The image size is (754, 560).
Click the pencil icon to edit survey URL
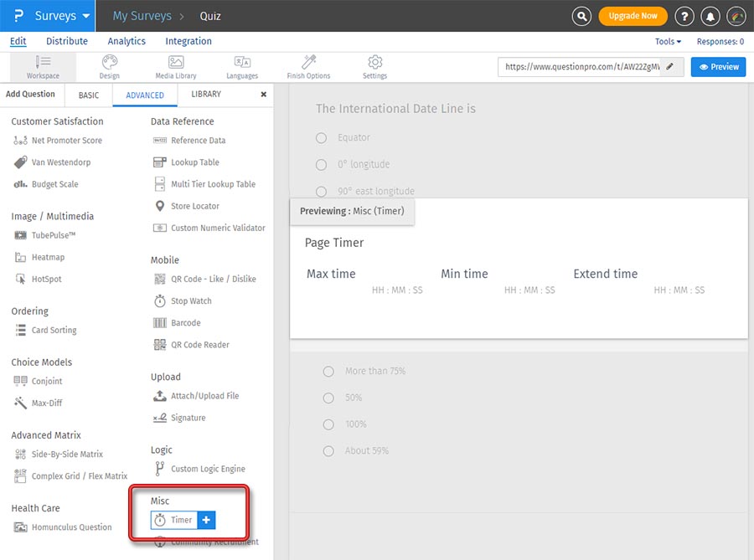[x=670, y=67]
